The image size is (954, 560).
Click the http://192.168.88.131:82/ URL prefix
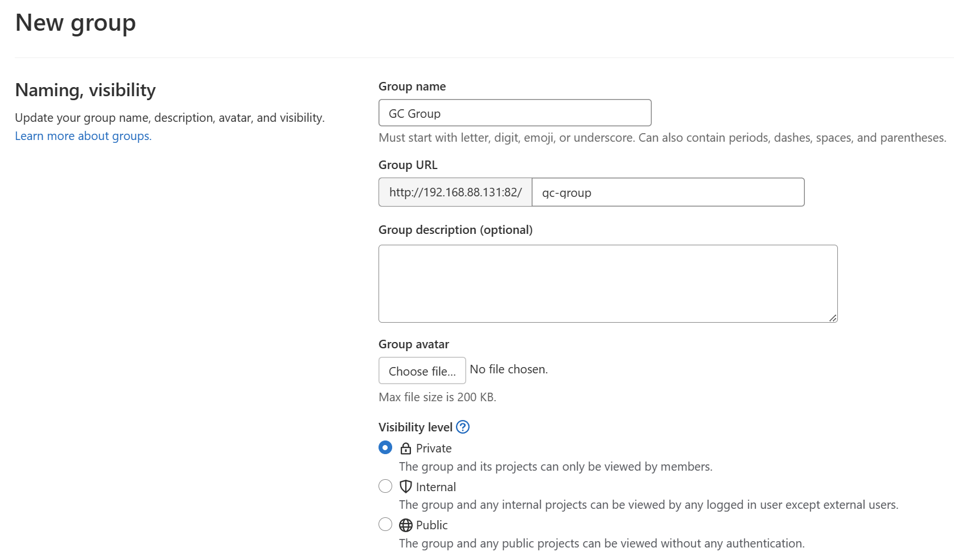click(x=455, y=192)
